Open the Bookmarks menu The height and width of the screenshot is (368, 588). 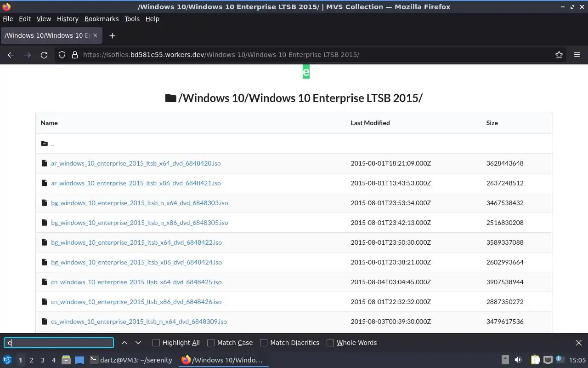point(102,19)
